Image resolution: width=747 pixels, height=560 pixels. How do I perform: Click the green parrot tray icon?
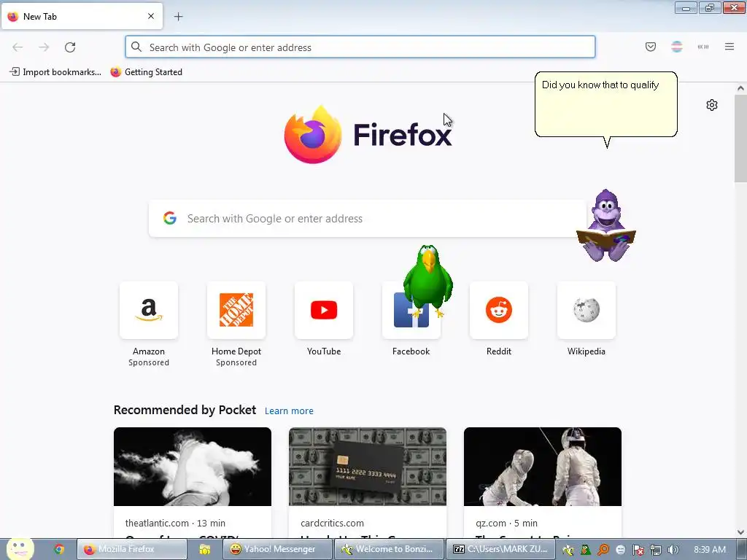[x=586, y=550]
